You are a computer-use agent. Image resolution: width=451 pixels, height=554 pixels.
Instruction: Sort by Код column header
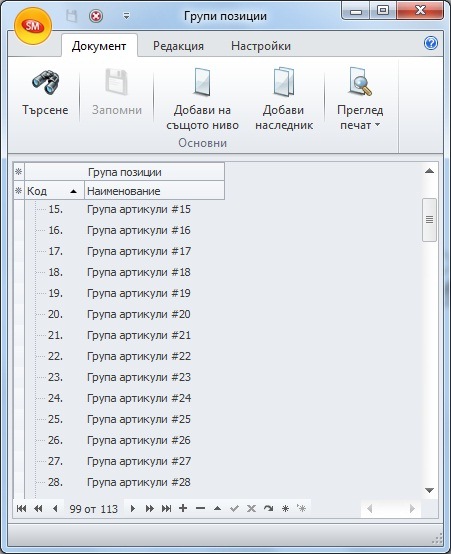coord(54,191)
